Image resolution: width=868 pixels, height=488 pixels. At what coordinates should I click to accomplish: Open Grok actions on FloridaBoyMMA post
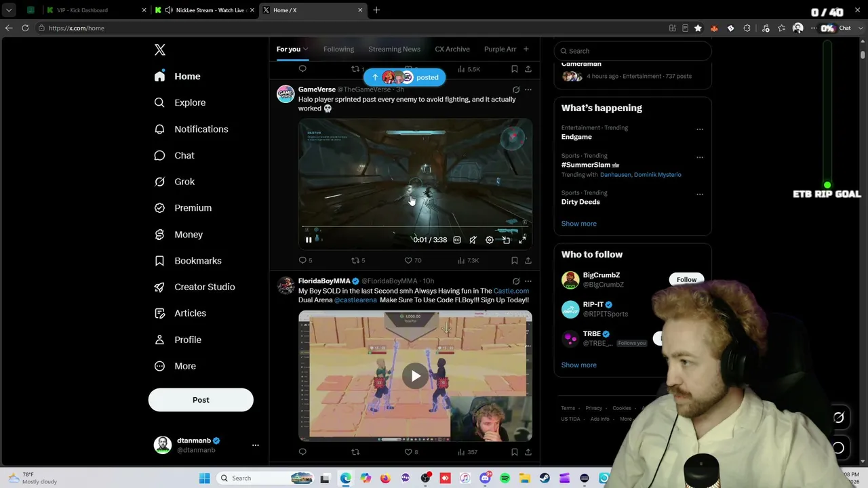coord(516,281)
